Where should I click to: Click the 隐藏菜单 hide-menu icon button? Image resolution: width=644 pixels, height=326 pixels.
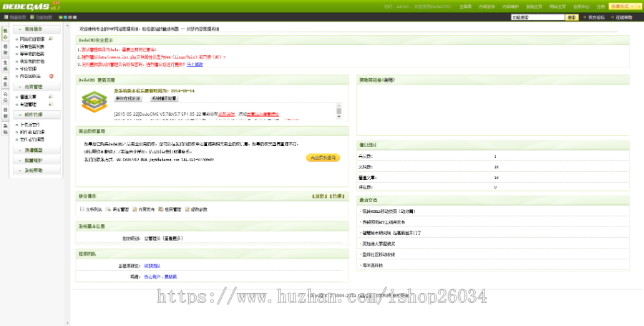19,17
